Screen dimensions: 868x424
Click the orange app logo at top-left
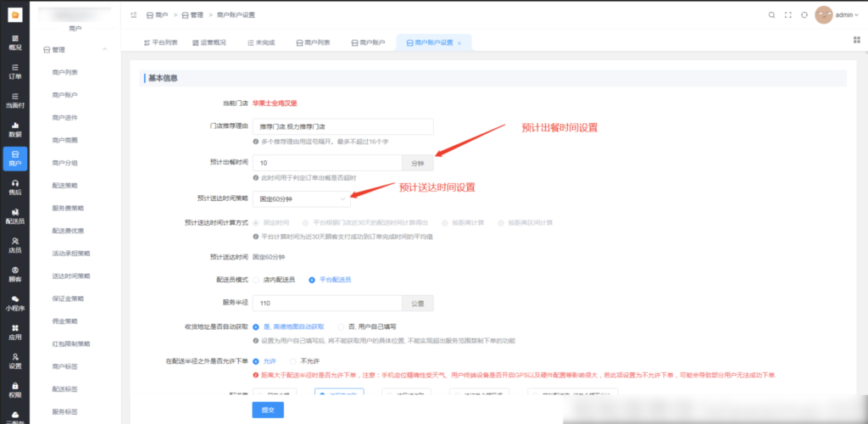[x=15, y=15]
